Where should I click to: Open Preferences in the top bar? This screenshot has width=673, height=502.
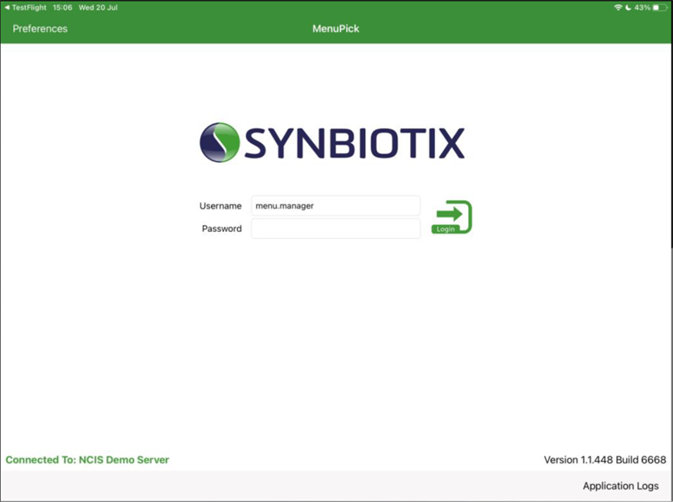pyautogui.click(x=40, y=29)
